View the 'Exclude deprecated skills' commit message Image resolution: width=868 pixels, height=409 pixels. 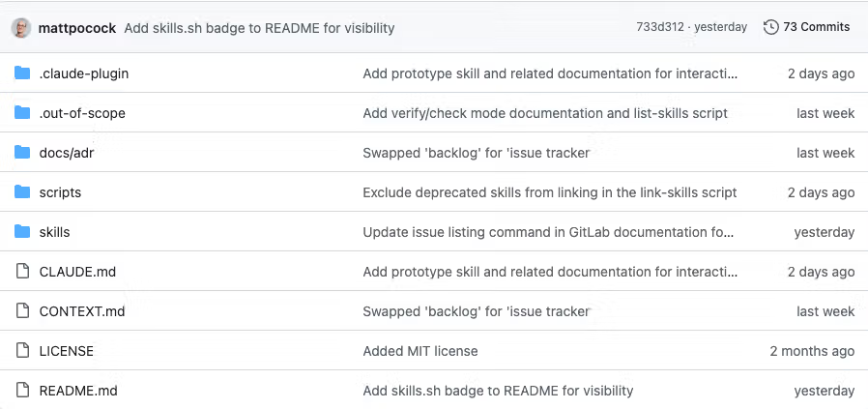550,192
